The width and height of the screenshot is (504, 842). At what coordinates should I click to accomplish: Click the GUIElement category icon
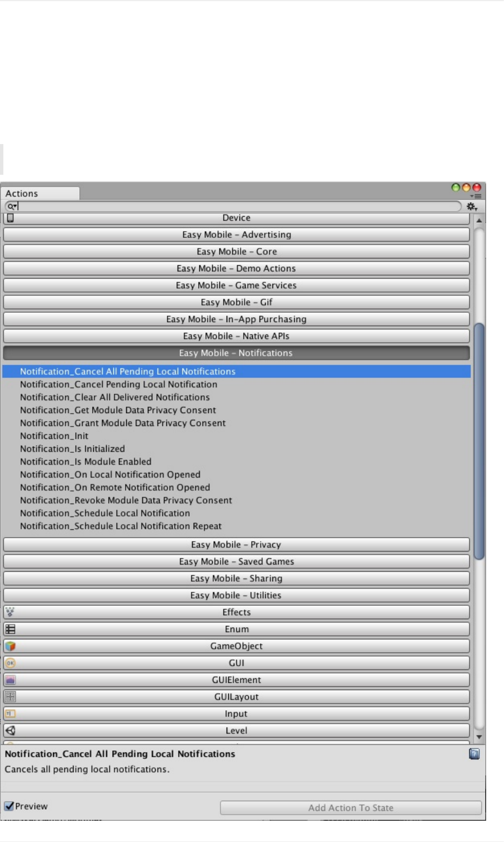pyautogui.click(x=10, y=680)
